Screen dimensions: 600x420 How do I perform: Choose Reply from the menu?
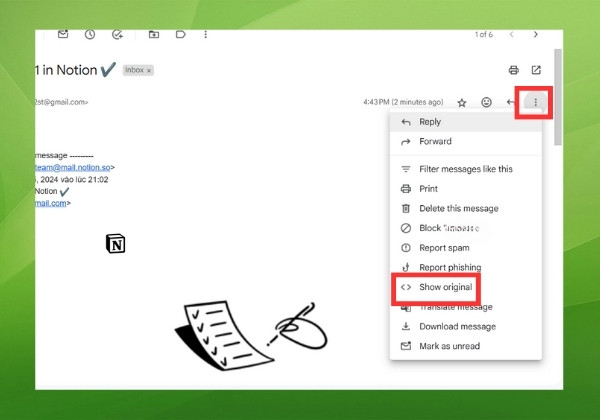[466, 122]
